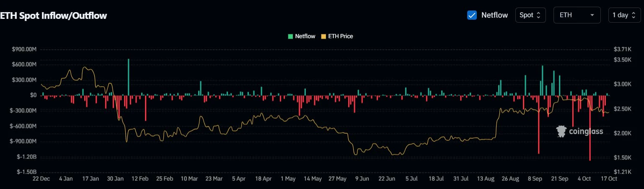Click the 30 Jan date label
Screen dimensions: 644x189
pos(115,179)
